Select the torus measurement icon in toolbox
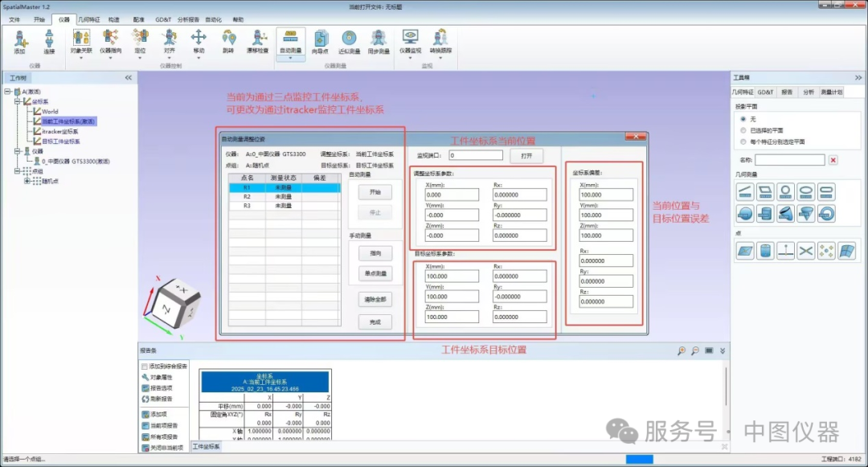This screenshot has width=868, height=467. point(826,214)
